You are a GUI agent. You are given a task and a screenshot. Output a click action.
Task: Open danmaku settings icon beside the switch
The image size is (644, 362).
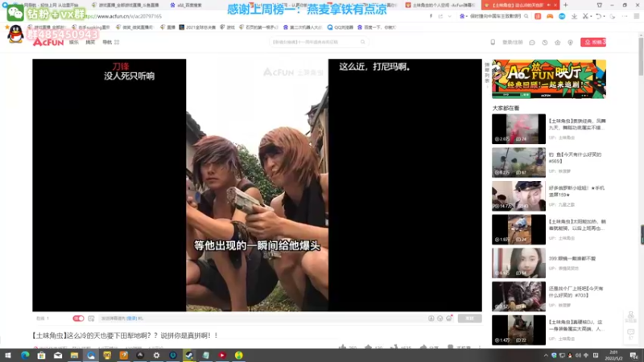coord(91,319)
